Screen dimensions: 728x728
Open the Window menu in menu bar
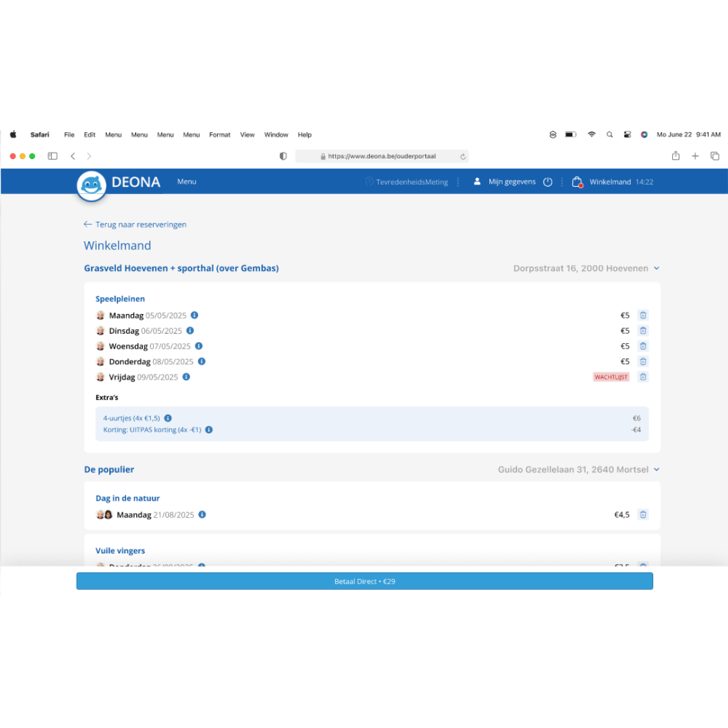pos(276,135)
